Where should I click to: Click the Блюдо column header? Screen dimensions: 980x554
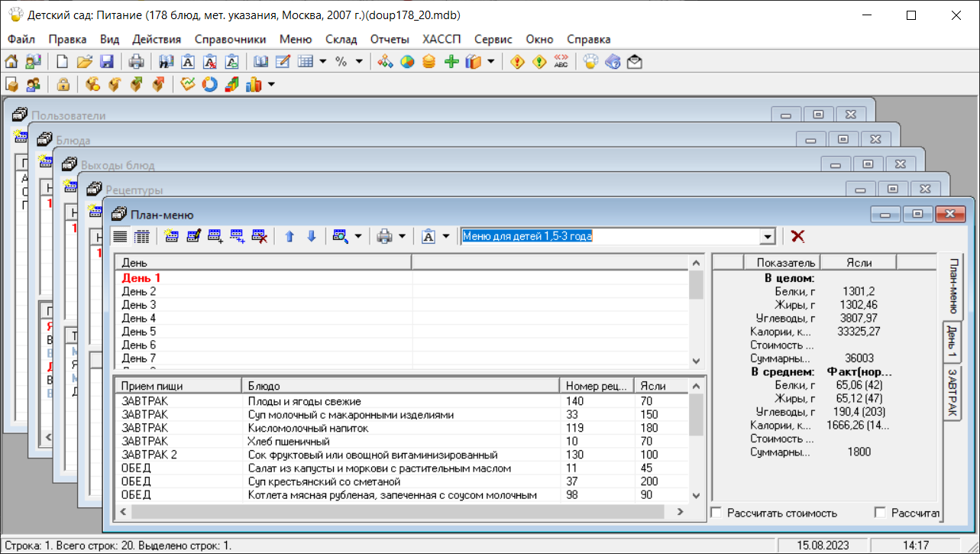[401, 386]
